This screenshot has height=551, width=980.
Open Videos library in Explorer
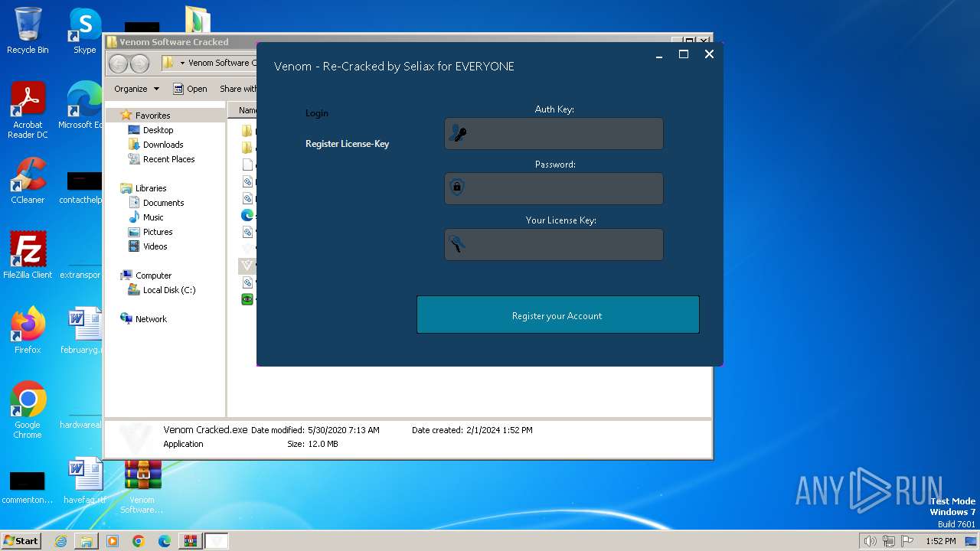click(155, 246)
